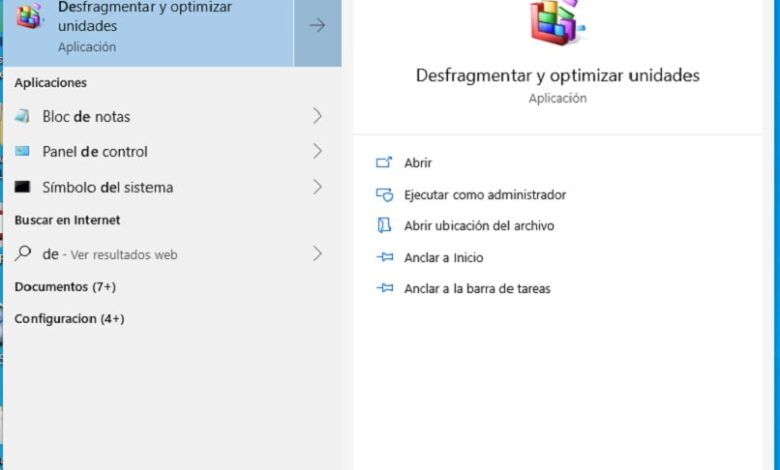Click the Panel de control icon
Viewport: 780px width, 470px height.
tap(22, 151)
